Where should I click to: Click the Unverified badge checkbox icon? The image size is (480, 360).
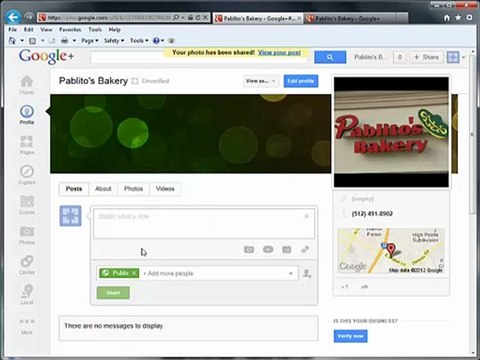click(135, 81)
